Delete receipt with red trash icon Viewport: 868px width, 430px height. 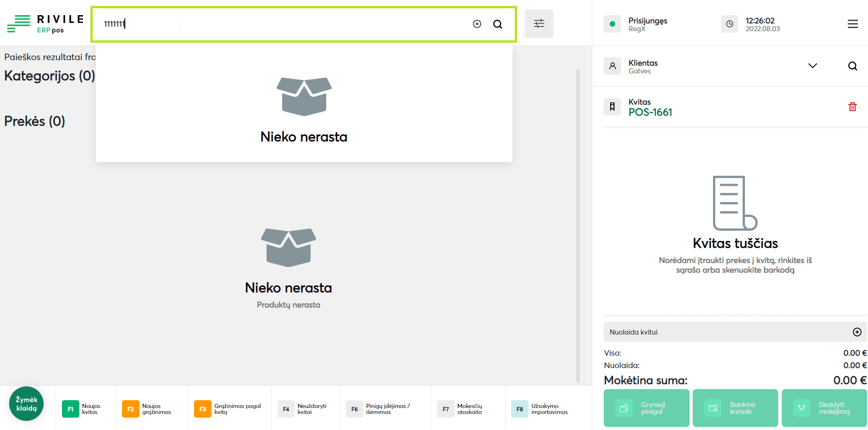click(x=852, y=107)
